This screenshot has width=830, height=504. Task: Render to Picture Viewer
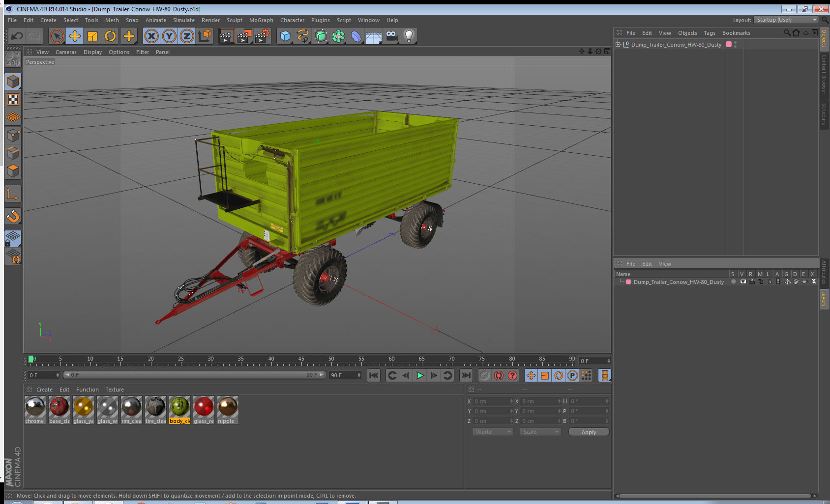pos(244,36)
